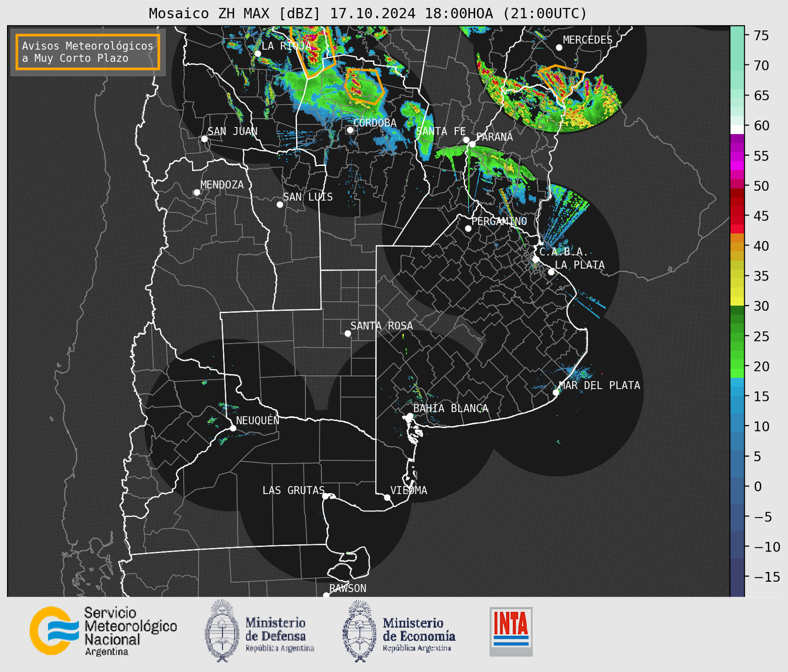The width and height of the screenshot is (788, 672).
Task: Click the RAWSON city label
Action: click(x=348, y=588)
